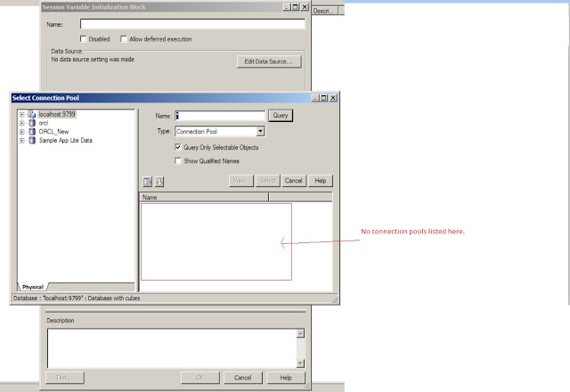The image size is (570, 392).
Task: Click the ORCL_New database icon
Action: [32, 132]
